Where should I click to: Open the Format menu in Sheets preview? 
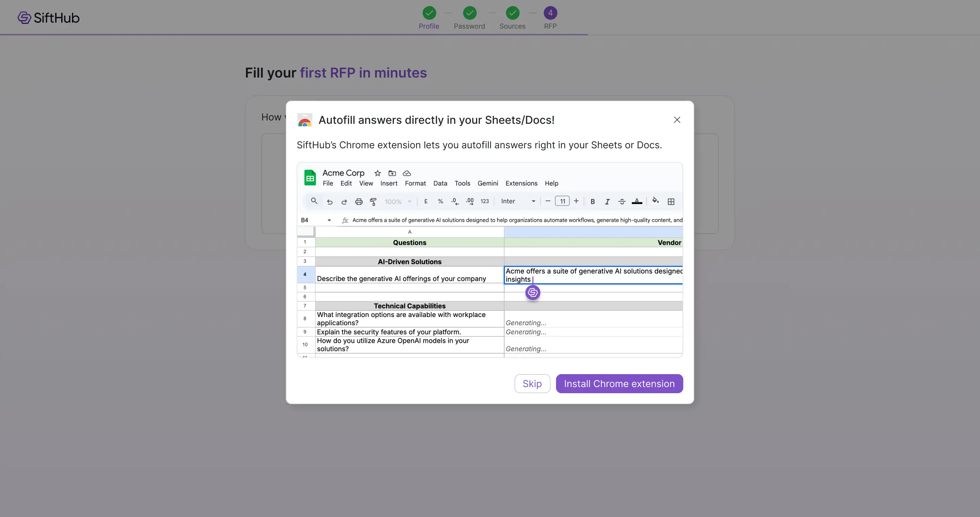point(415,183)
